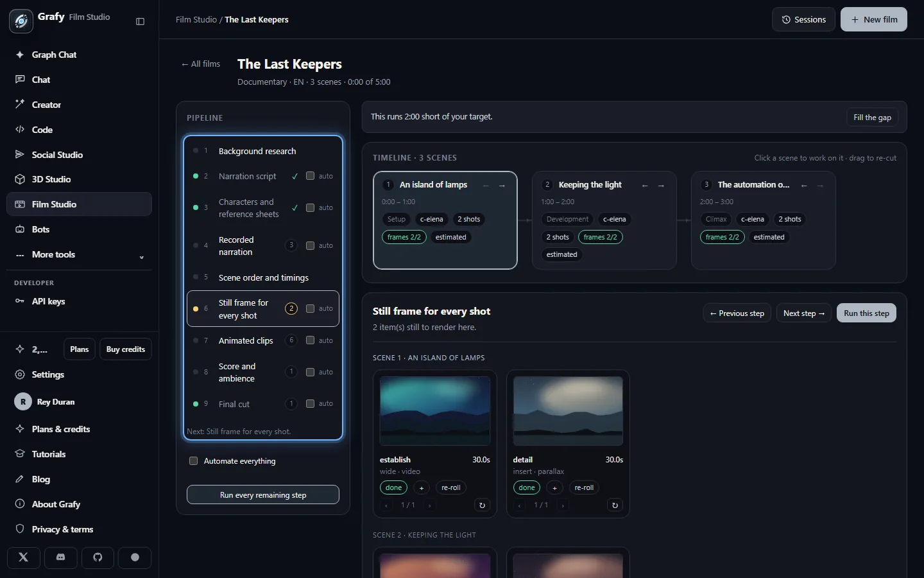Re-roll the detail shot
The width and height of the screenshot is (924, 578).
[584, 488]
